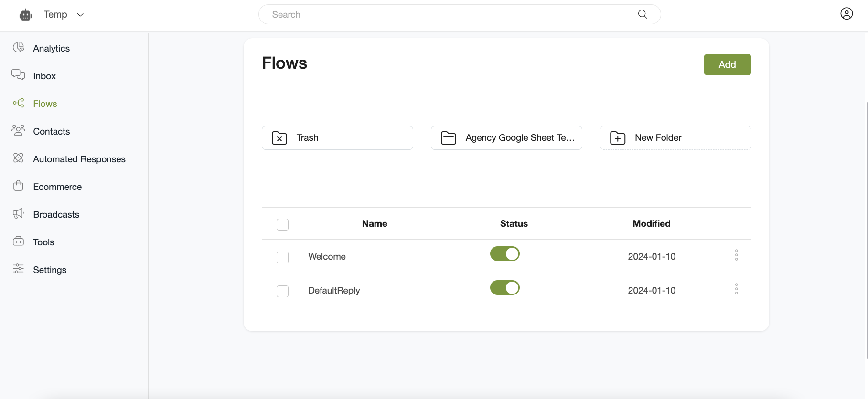Open user profile account icon

(847, 14)
